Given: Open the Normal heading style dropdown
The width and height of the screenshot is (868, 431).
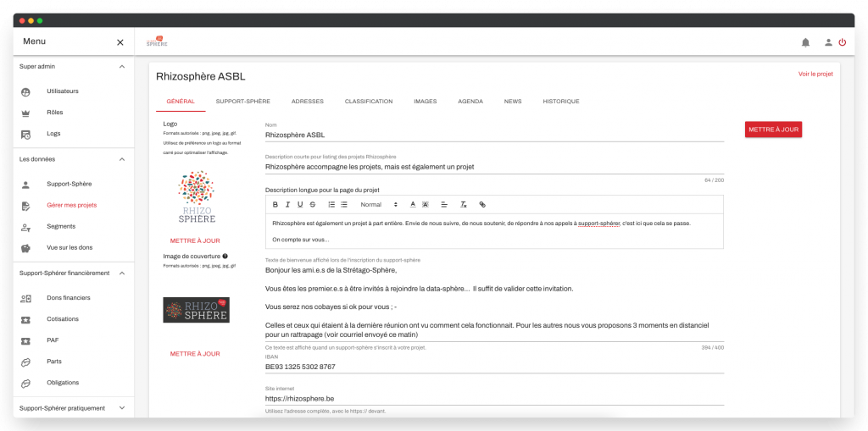Looking at the screenshot, I should tap(379, 204).
